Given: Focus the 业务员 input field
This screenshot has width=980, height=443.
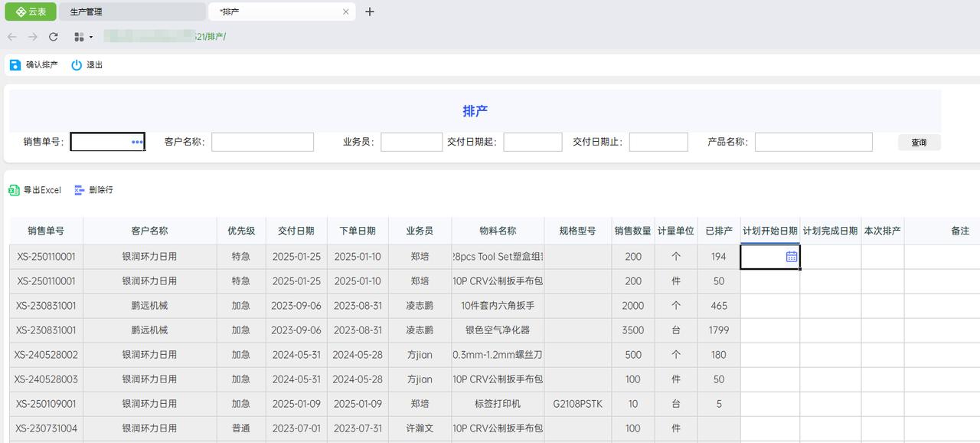Looking at the screenshot, I should pyautogui.click(x=411, y=142).
